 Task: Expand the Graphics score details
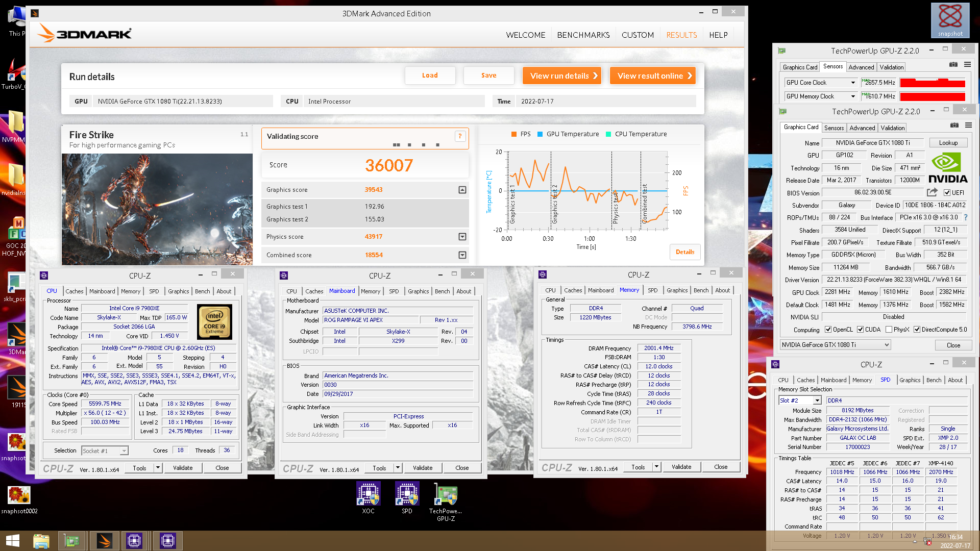[462, 190]
